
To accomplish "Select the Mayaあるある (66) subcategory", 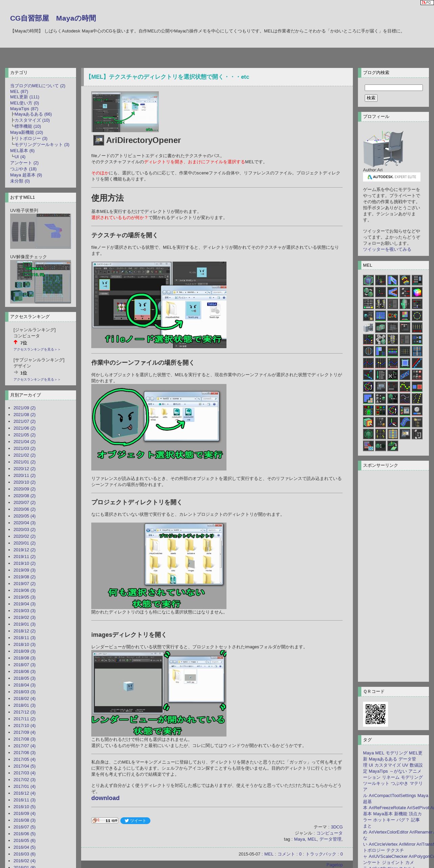I will (33, 114).
